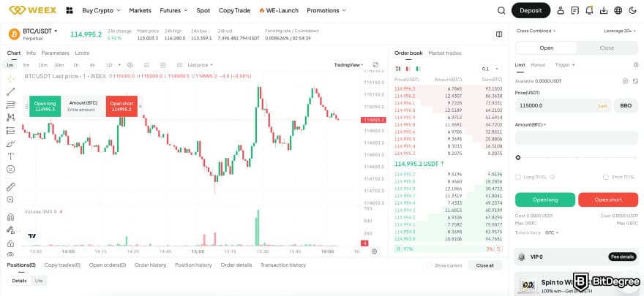Select the Fibonacci retracement lines tool
644x296 pixels.
(11, 105)
